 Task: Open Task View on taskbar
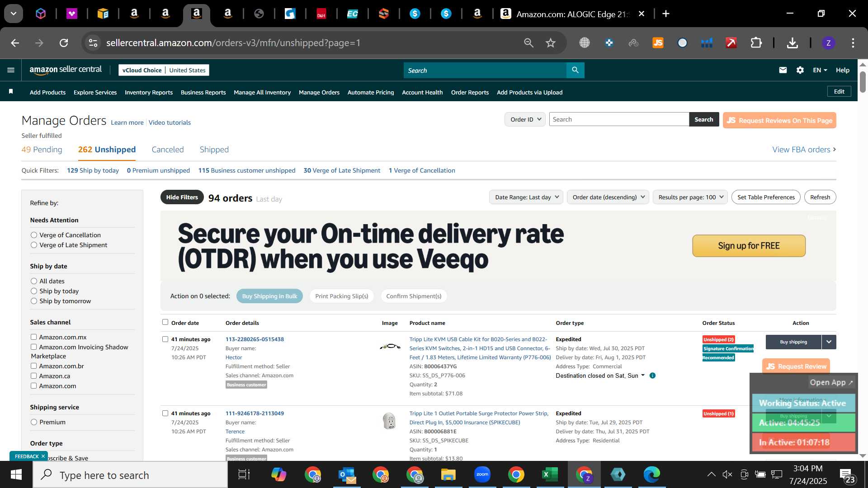click(x=244, y=474)
